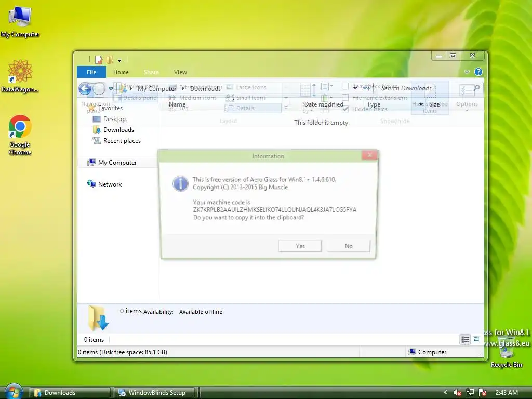Sort by the Type column header
Image resolution: width=532 pixels, height=399 pixels.
374,104
